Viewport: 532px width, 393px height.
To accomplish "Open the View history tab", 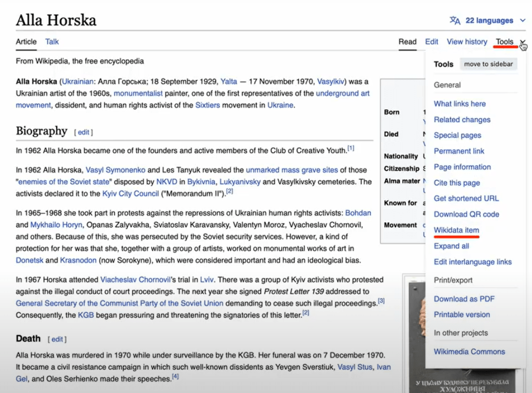I will (x=467, y=42).
